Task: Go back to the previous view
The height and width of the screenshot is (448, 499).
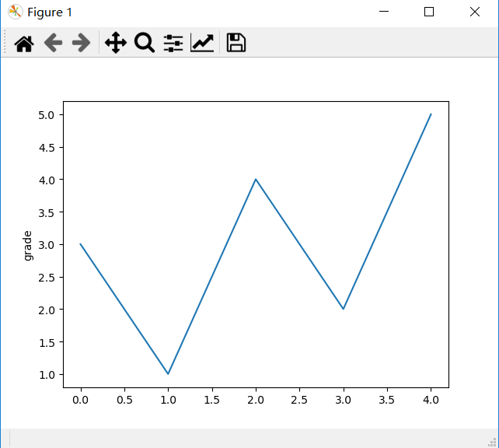Action: pyautogui.click(x=53, y=43)
